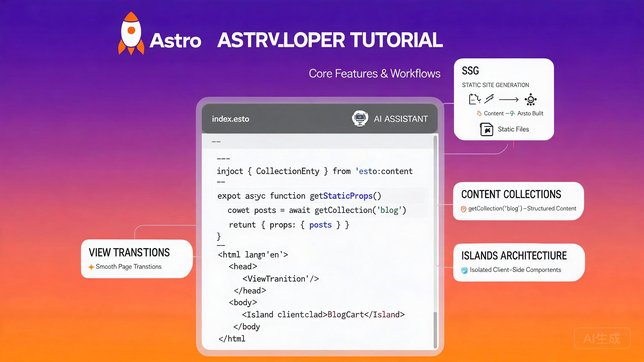Click the AI Assistant robot icon
Screen dimensions: 644x362
360,119
